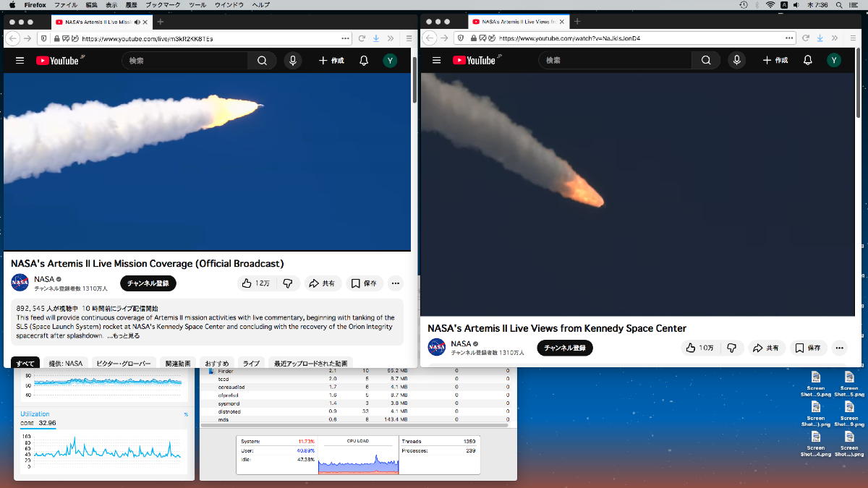Open account avatar menu in right YouTube window
Viewport: 868px width, 488px height.
834,61
